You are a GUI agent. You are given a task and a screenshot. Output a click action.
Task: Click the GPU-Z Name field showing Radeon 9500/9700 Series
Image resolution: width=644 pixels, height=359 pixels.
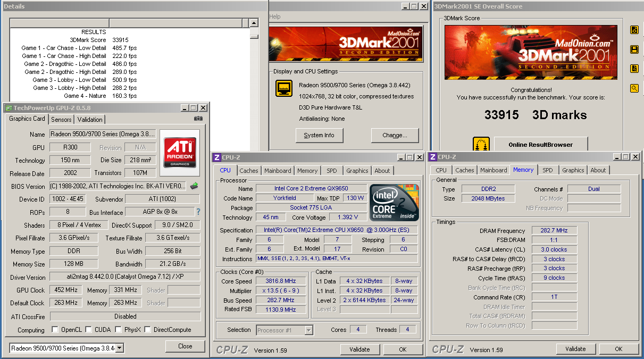tap(103, 134)
